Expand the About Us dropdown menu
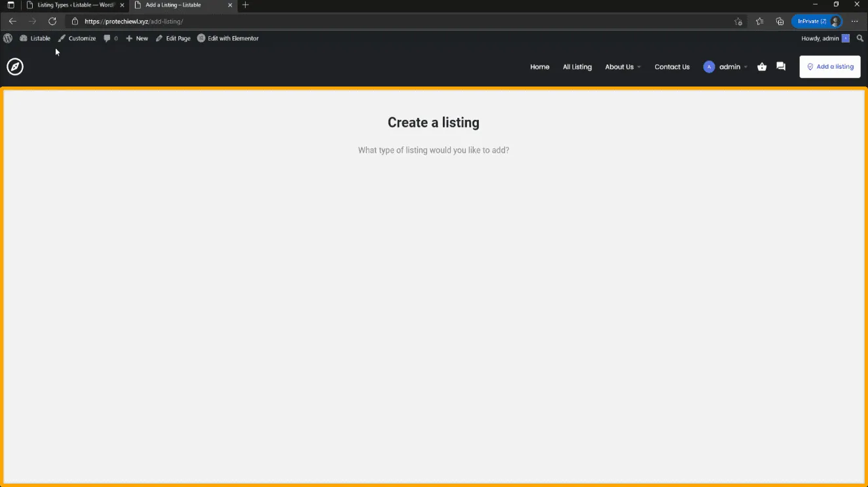Viewport: 868px width, 487px height. (622, 67)
